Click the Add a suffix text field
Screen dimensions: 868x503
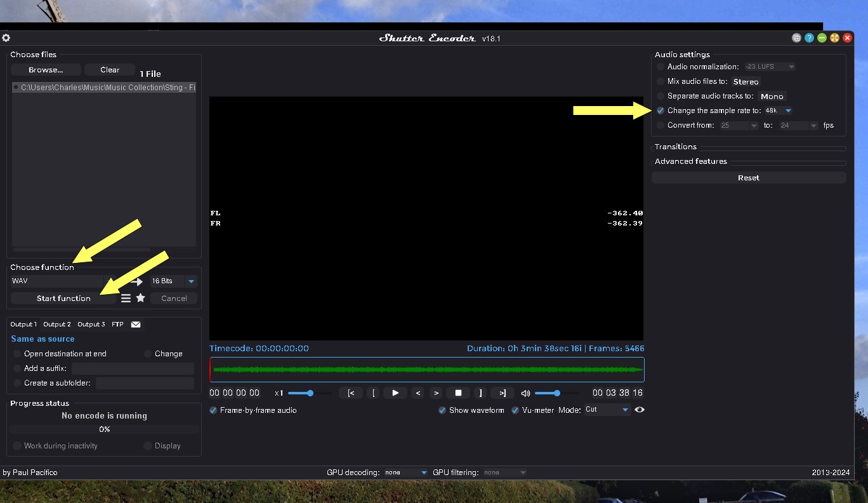[133, 368]
